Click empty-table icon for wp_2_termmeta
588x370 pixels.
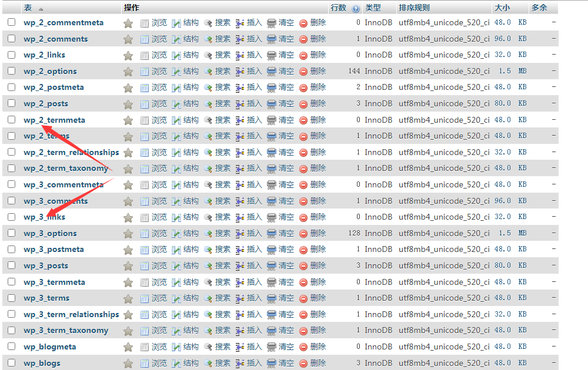pos(272,120)
